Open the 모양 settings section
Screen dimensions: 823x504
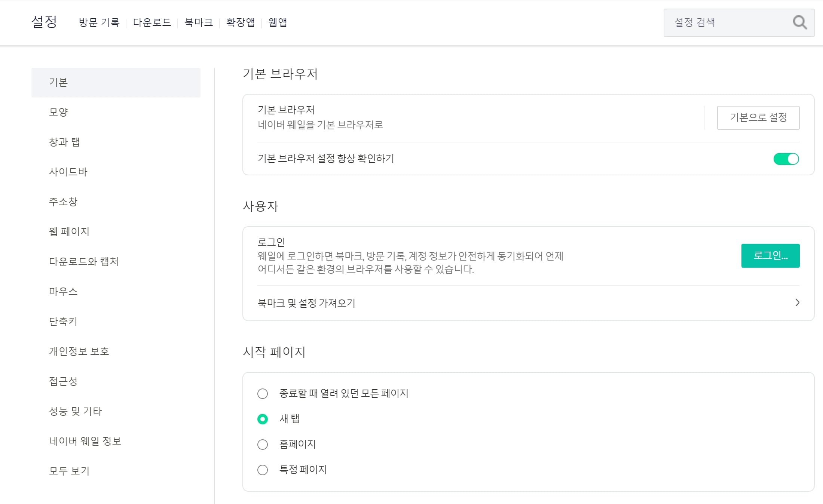point(59,112)
